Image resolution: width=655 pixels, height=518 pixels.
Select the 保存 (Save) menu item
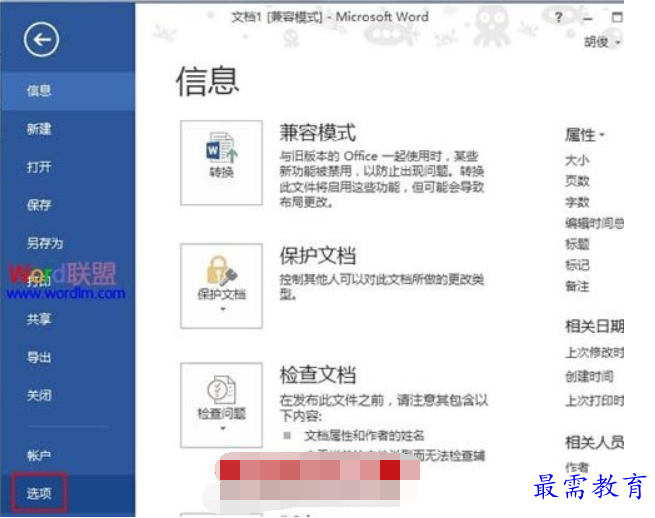68,205
